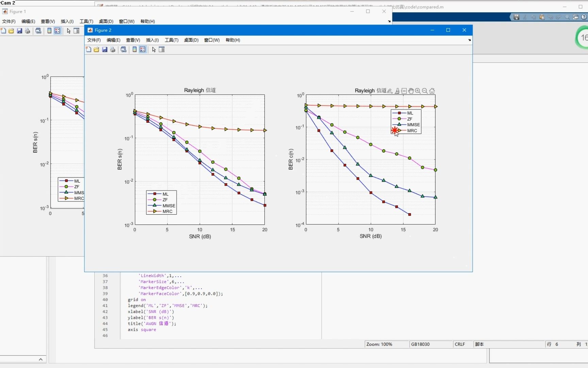
Task: Click the window switch icon in editor quick access bar
Action: [576, 17]
